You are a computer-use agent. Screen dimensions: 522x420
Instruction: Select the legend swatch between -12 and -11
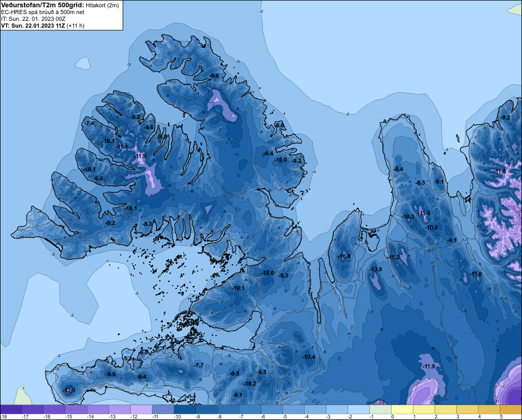point(141,410)
